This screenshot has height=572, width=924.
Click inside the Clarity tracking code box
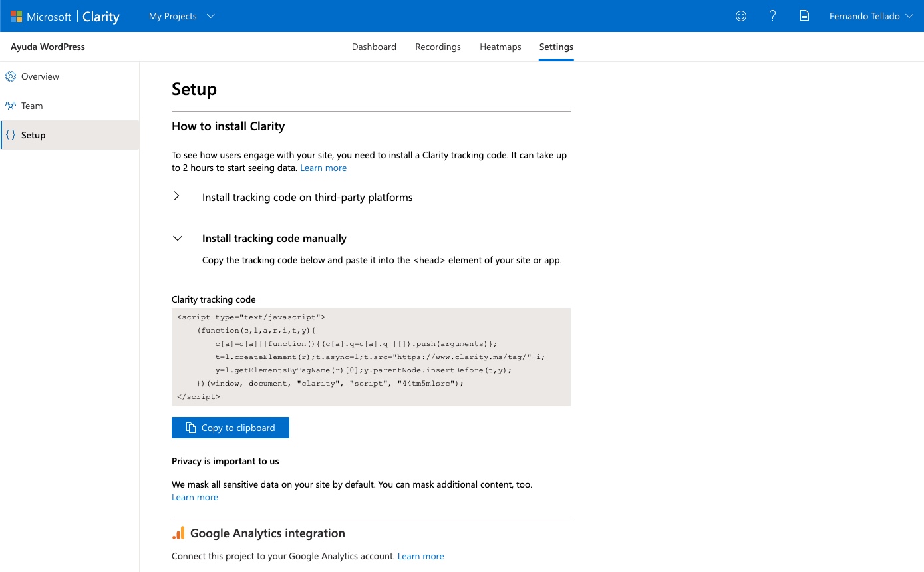click(x=371, y=357)
